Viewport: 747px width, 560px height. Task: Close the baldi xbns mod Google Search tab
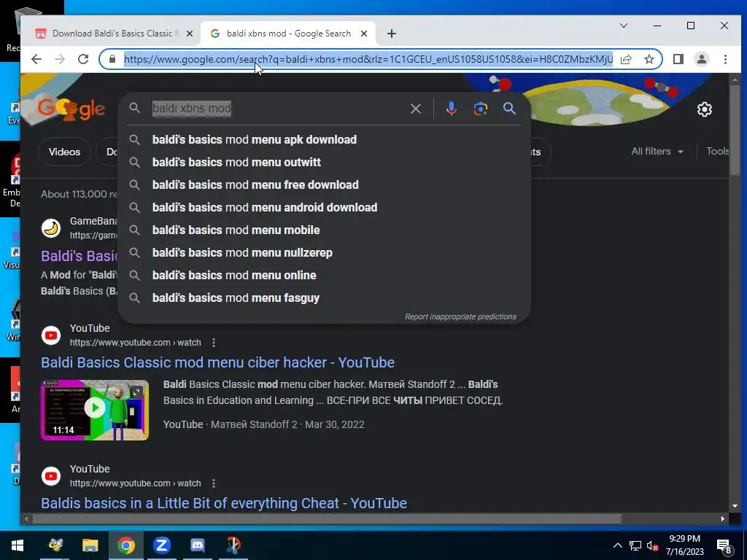click(364, 34)
